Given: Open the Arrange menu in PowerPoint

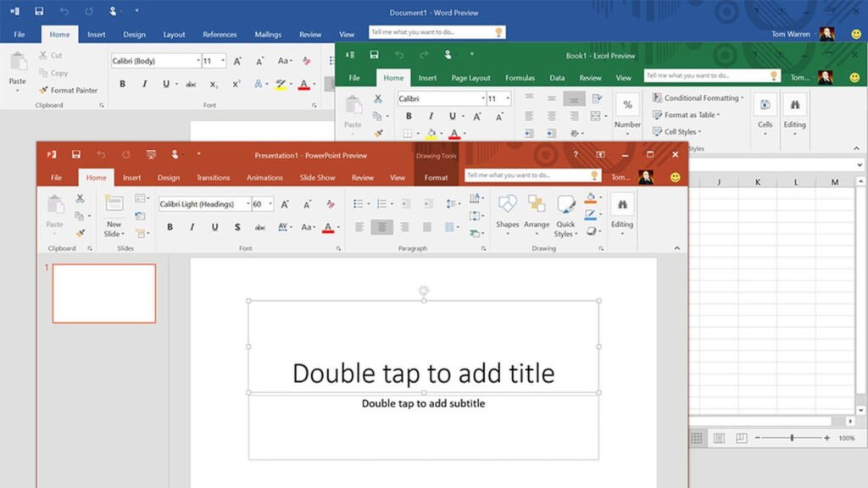Looking at the screenshot, I should pos(537,214).
